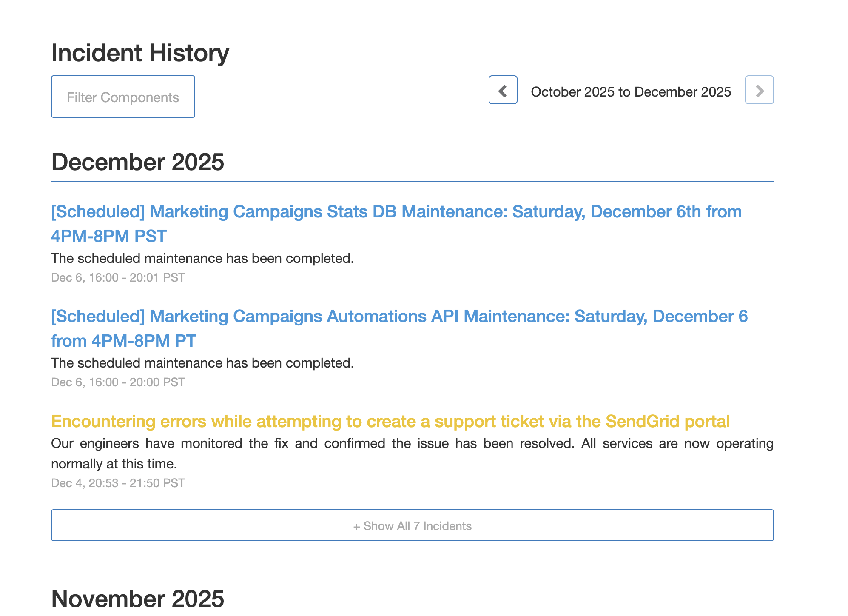The height and width of the screenshot is (616, 848).
Task: Select the December 2025 month heading
Action: pos(137,162)
